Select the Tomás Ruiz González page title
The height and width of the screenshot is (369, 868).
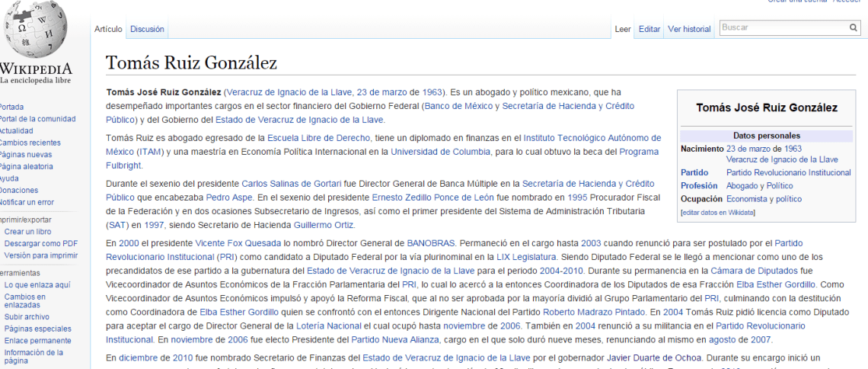(191, 63)
